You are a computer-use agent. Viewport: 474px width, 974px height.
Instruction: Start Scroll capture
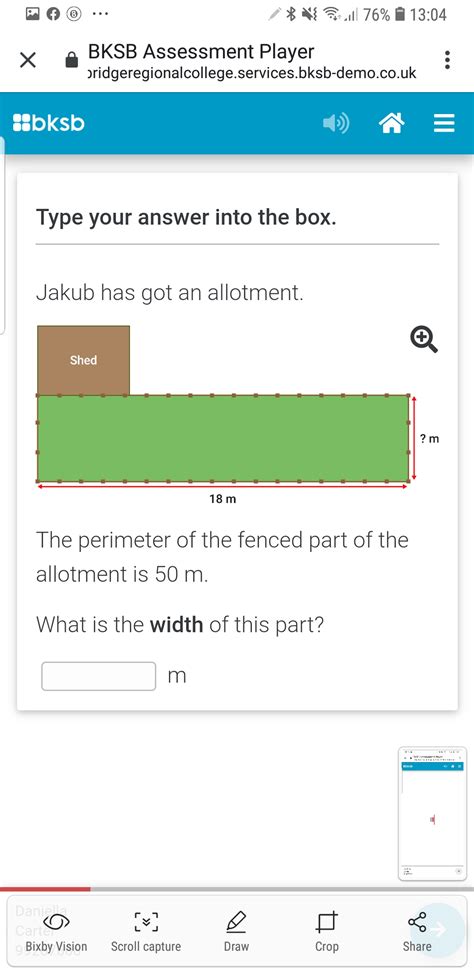coord(146,932)
